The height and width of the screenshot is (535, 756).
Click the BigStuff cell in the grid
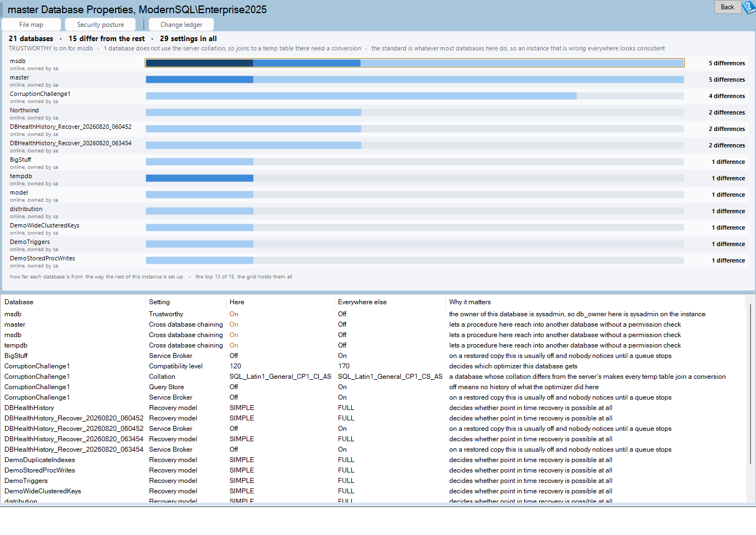(x=16, y=356)
